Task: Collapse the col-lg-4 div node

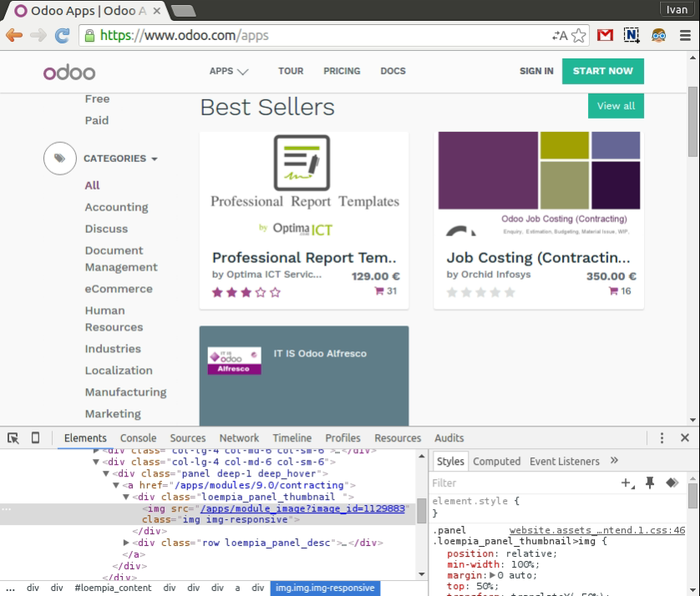Action: coord(96,462)
